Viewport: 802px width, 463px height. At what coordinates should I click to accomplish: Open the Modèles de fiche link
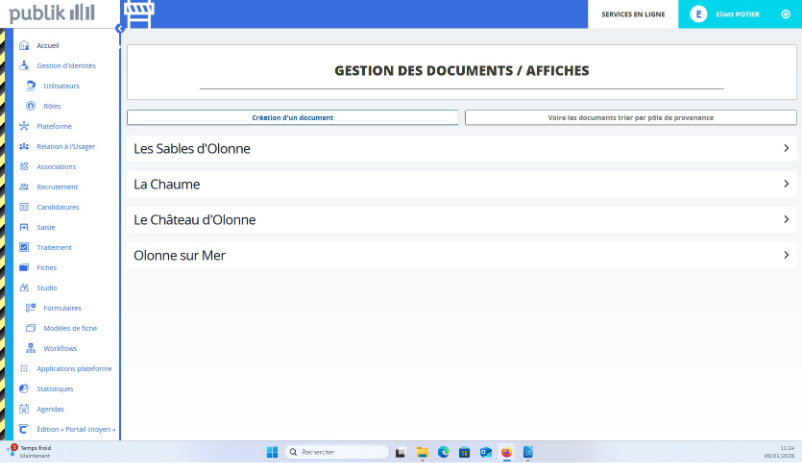point(70,328)
